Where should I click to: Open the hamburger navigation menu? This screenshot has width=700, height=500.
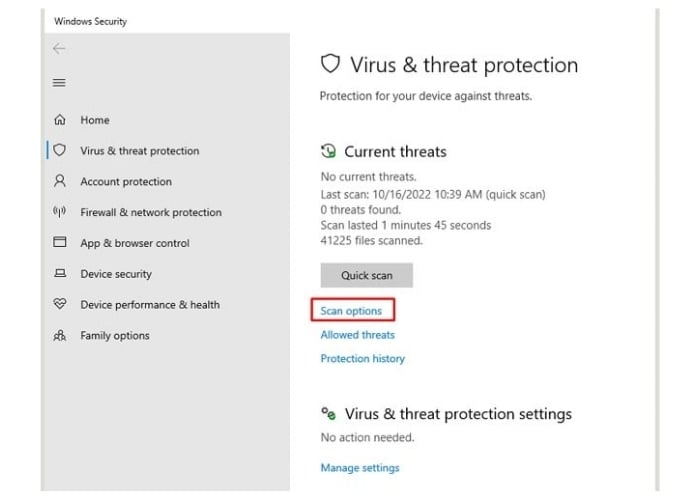click(59, 82)
